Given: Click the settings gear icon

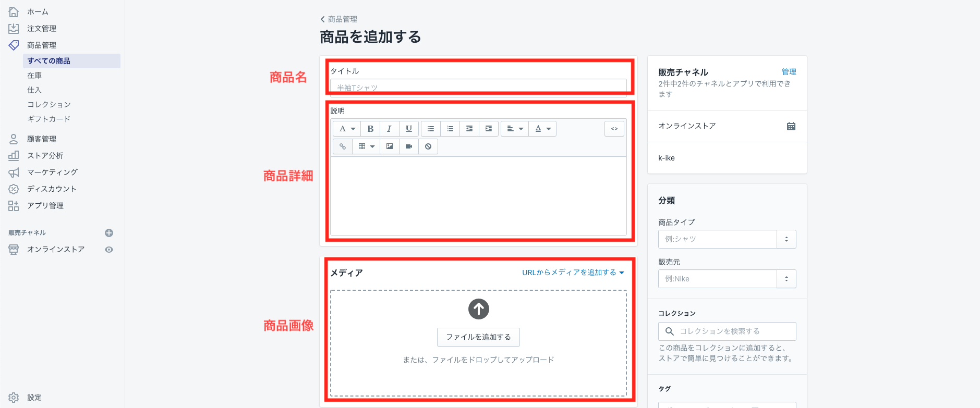Looking at the screenshot, I should pos(14,397).
